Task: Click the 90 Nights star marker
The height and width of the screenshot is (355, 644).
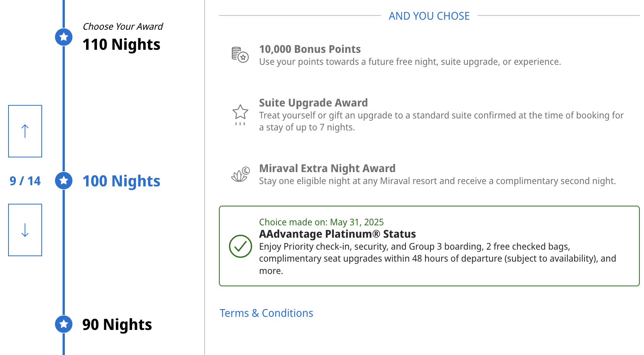Action: click(64, 324)
